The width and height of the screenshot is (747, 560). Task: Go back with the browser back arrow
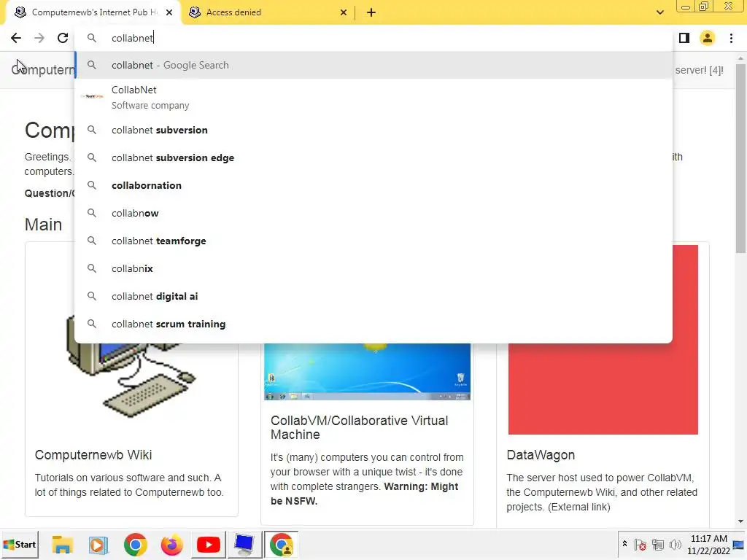click(16, 38)
